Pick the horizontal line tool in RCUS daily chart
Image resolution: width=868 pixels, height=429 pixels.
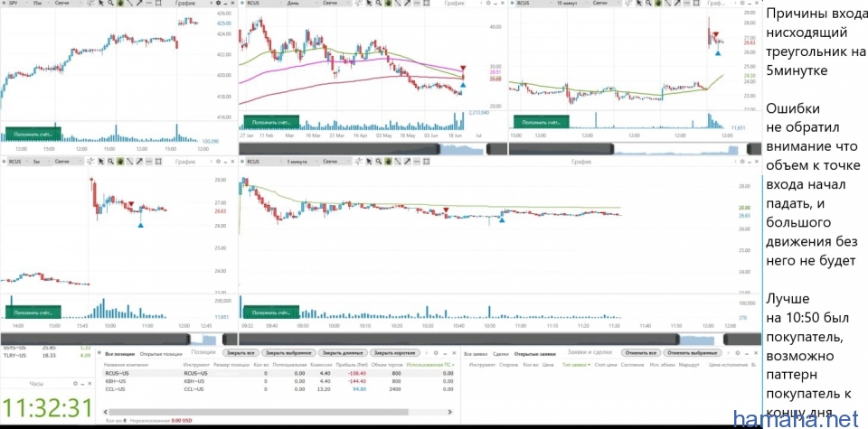[x=417, y=4]
